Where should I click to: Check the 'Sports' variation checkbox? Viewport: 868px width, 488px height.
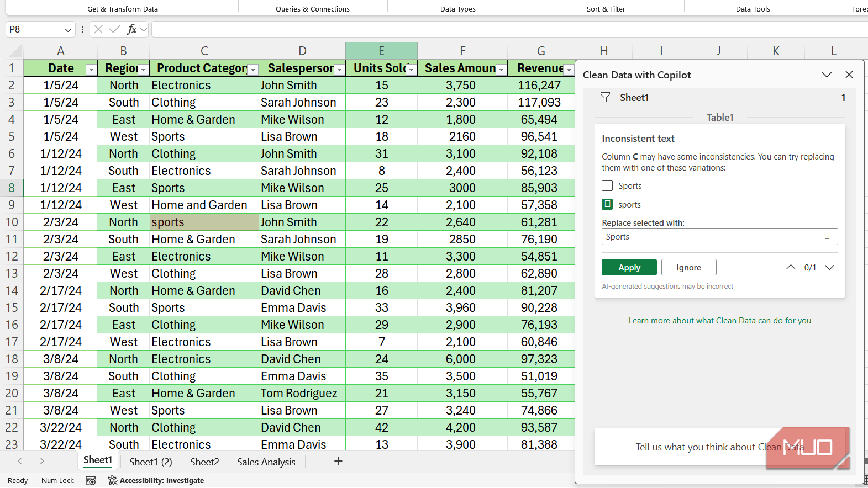pyautogui.click(x=607, y=185)
